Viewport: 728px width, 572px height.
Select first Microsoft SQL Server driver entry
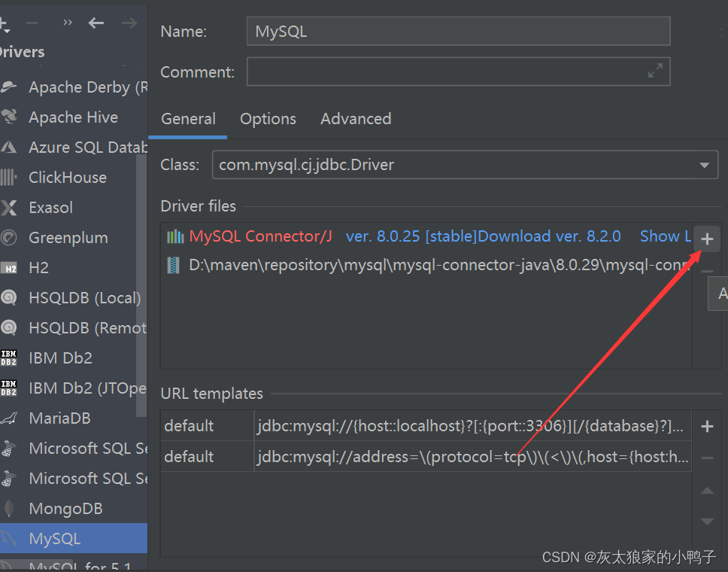click(x=74, y=449)
